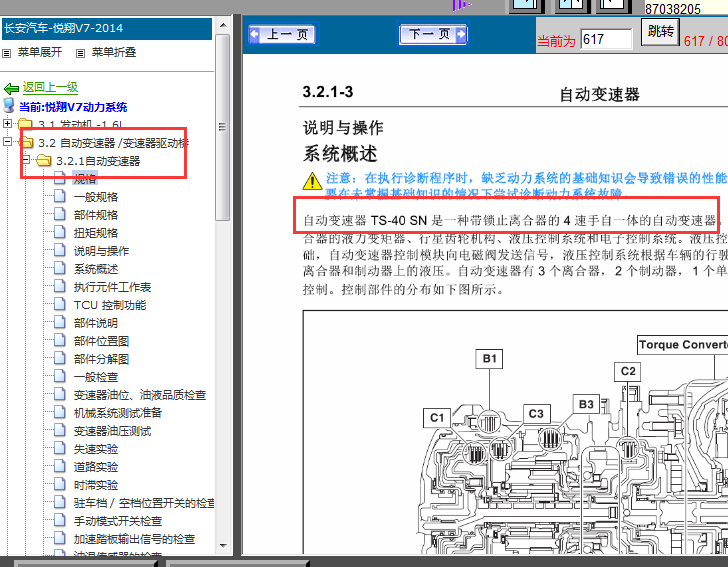Click page icon beside 部件规格
Screen dimensions: 728x567
[60, 214]
